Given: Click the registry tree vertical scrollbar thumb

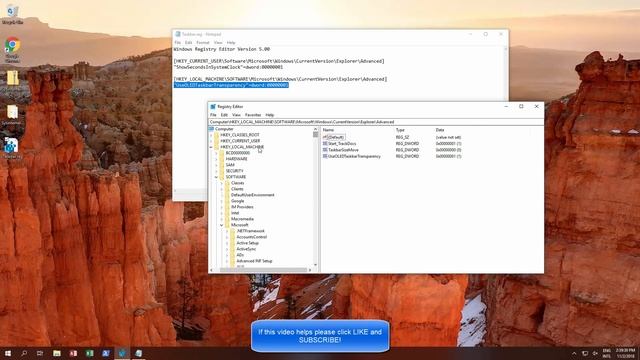Looking at the screenshot, I should (x=315, y=134).
